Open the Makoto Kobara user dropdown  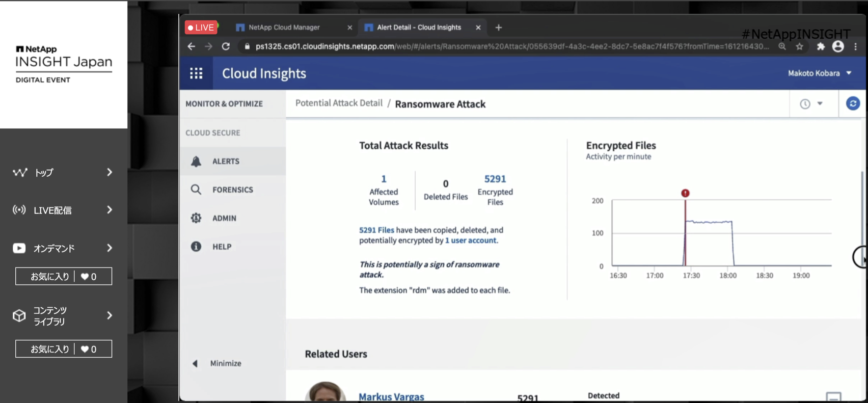coord(820,73)
